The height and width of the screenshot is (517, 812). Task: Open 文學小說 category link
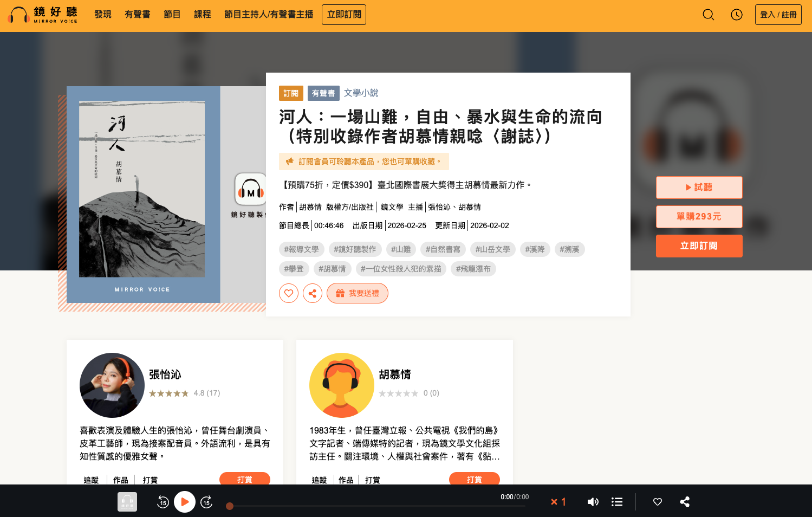pyautogui.click(x=361, y=93)
